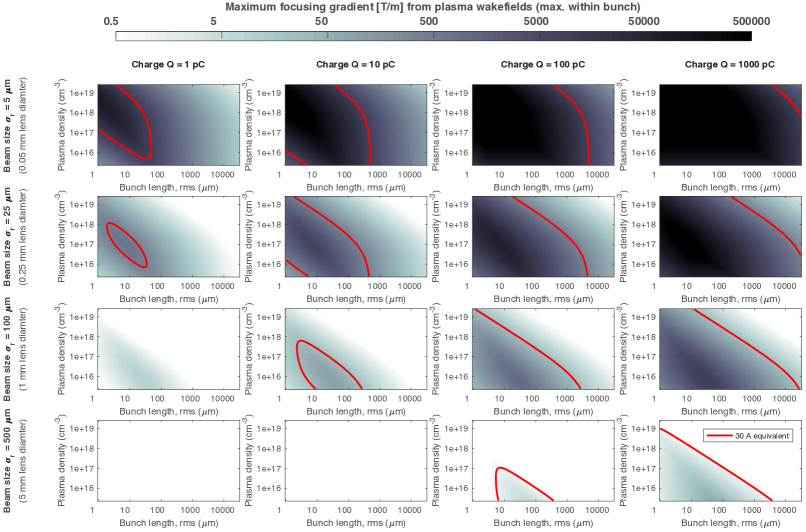Click the column title 'Charge Q = 1 pC'
This screenshot has width=806, height=532.
[x=168, y=64]
